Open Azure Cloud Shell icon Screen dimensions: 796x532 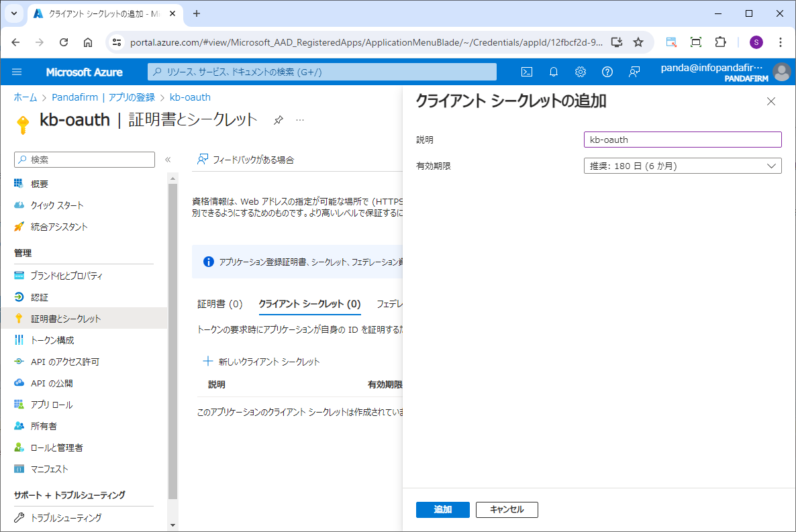528,72
